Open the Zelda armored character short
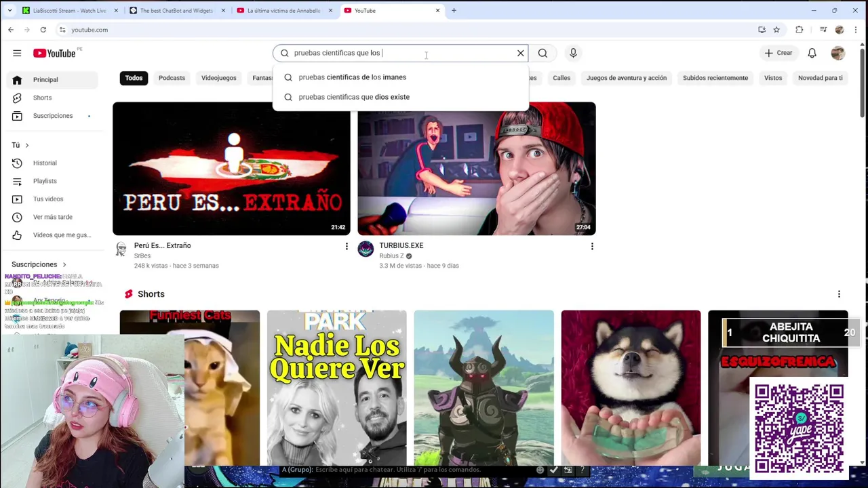The image size is (868, 488). tap(484, 388)
